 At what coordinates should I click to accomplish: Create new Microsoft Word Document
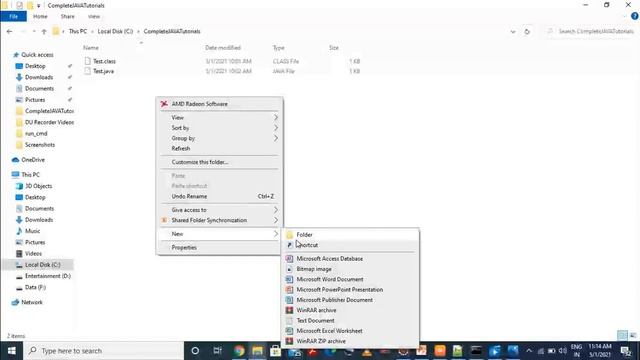click(350, 280)
